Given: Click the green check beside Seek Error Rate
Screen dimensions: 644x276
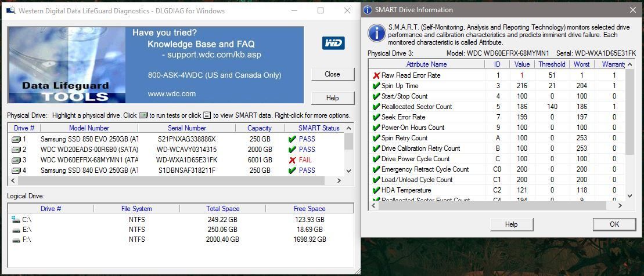Looking at the screenshot, I should pos(376,117).
